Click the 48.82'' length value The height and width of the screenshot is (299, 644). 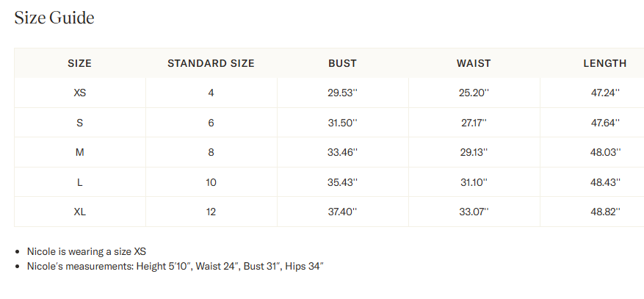(x=606, y=212)
